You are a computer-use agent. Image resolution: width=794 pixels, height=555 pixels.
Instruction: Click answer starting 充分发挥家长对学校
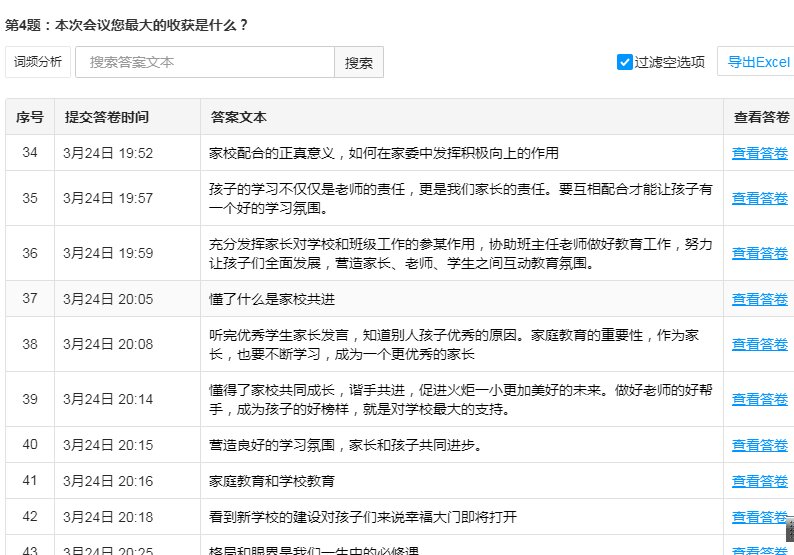tap(461, 253)
